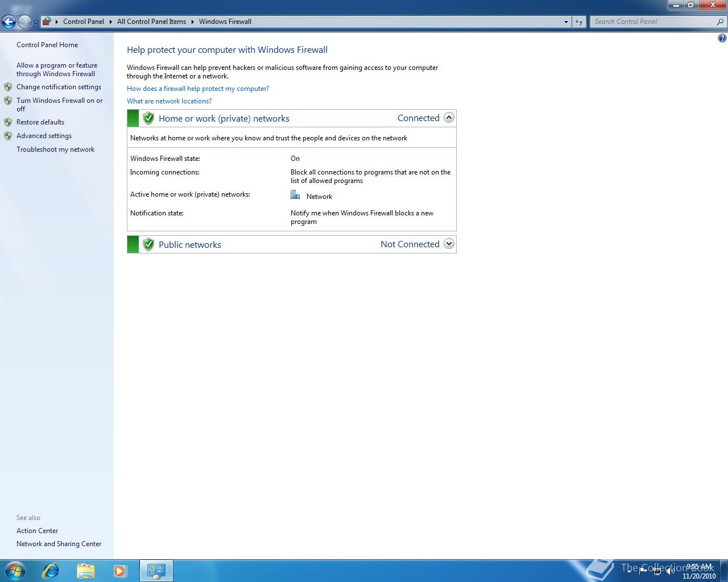Open the Help question mark icon
The width and height of the screenshot is (728, 582).
(x=722, y=38)
